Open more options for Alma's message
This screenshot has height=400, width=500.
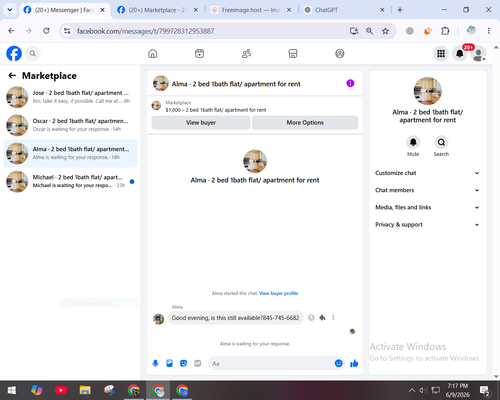click(333, 318)
